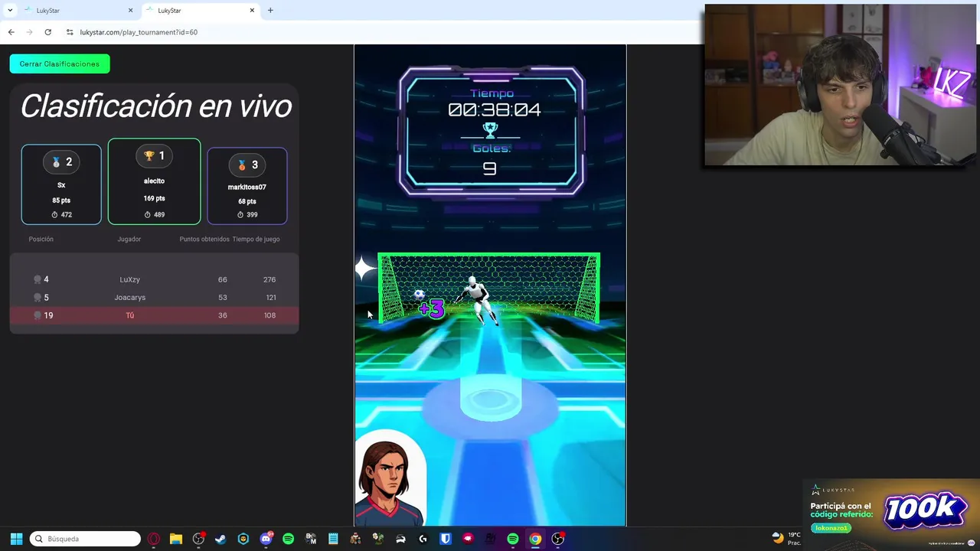Screen dimensions: 980x551
Task: Switch to Google Chrome in the taskbar
Action: coord(535,539)
